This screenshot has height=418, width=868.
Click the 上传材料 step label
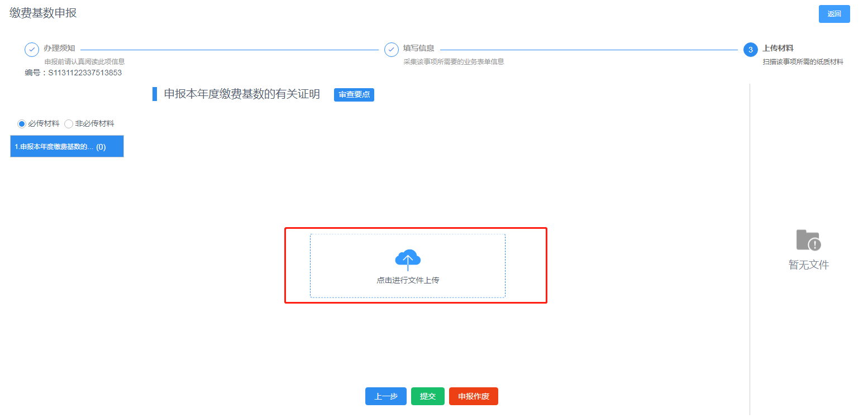778,49
